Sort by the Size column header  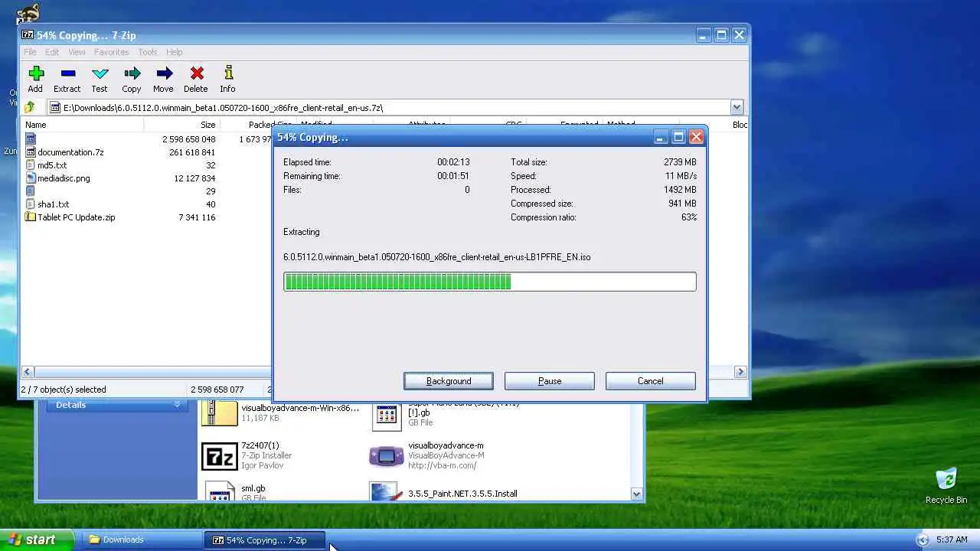(182, 125)
